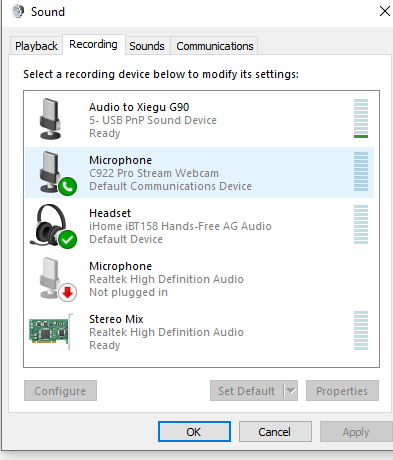Screen dimensions: 393x460
Task: Select the "Stereo Mix" device name
Action: 116,319
